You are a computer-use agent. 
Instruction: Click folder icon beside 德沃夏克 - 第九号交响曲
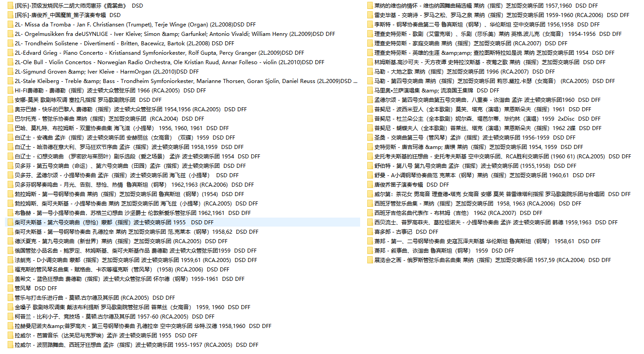[10, 241]
